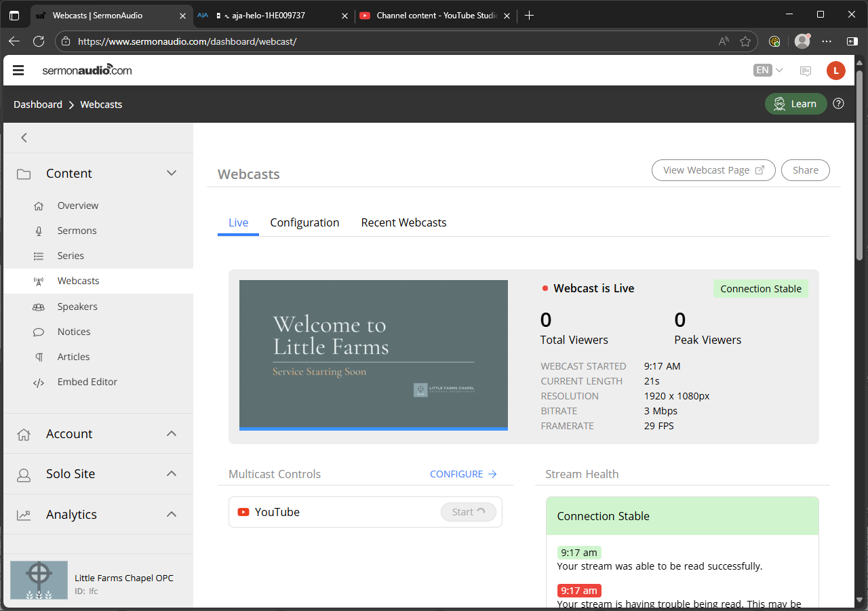
Task: Click the 3 Mbps bitrate value
Action: [x=660, y=411]
